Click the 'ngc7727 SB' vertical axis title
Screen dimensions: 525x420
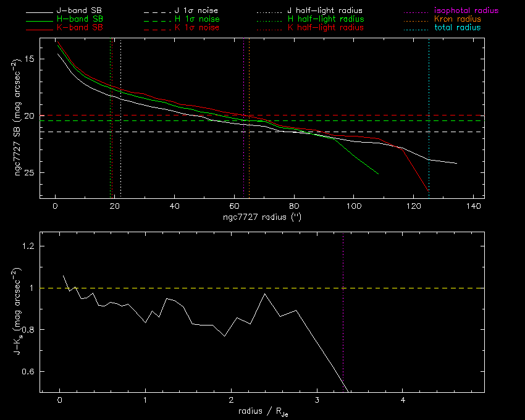click(x=20, y=117)
